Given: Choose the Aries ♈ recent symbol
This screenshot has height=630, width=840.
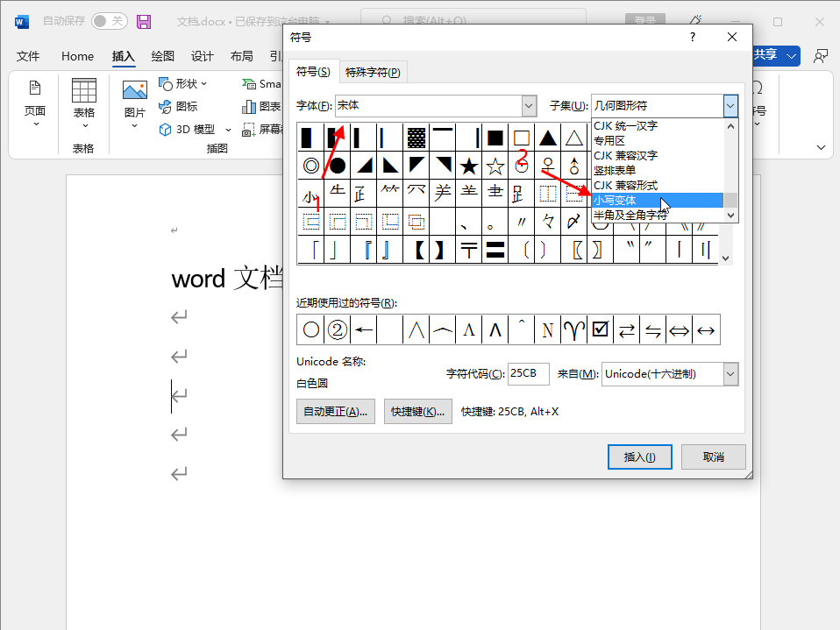Looking at the screenshot, I should tap(573, 329).
